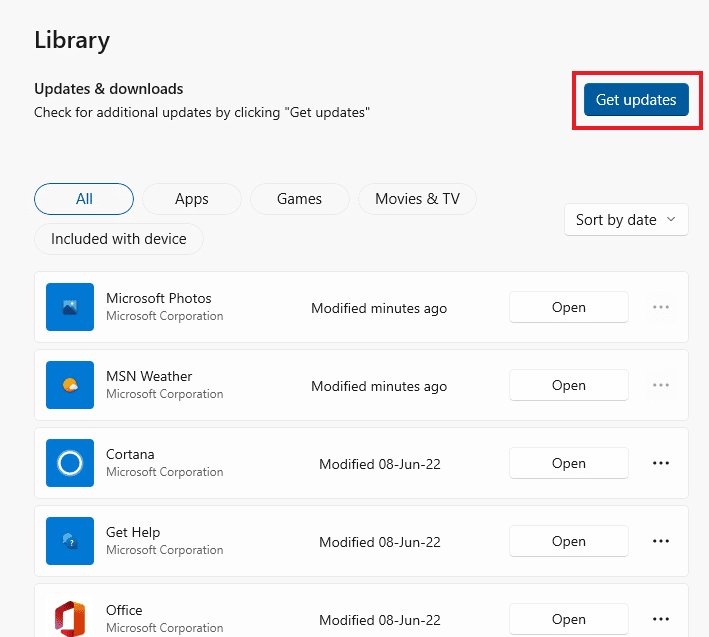Show Movies & TV items

[417, 199]
